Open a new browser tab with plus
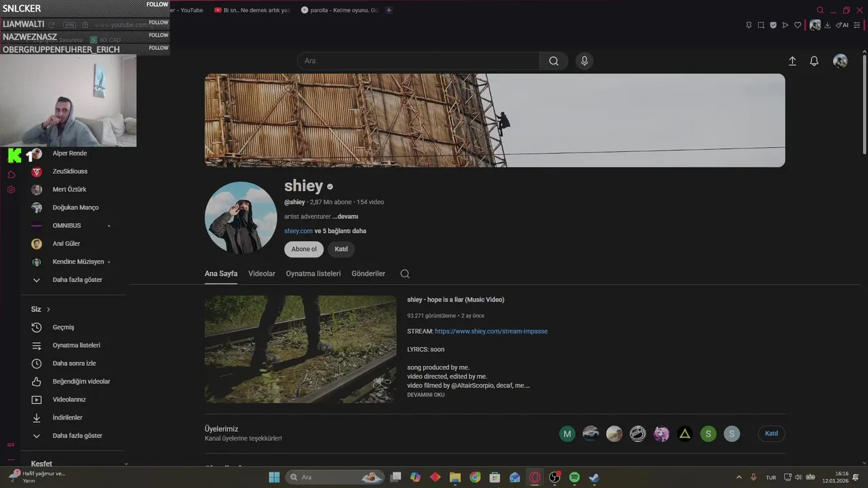 (x=389, y=10)
